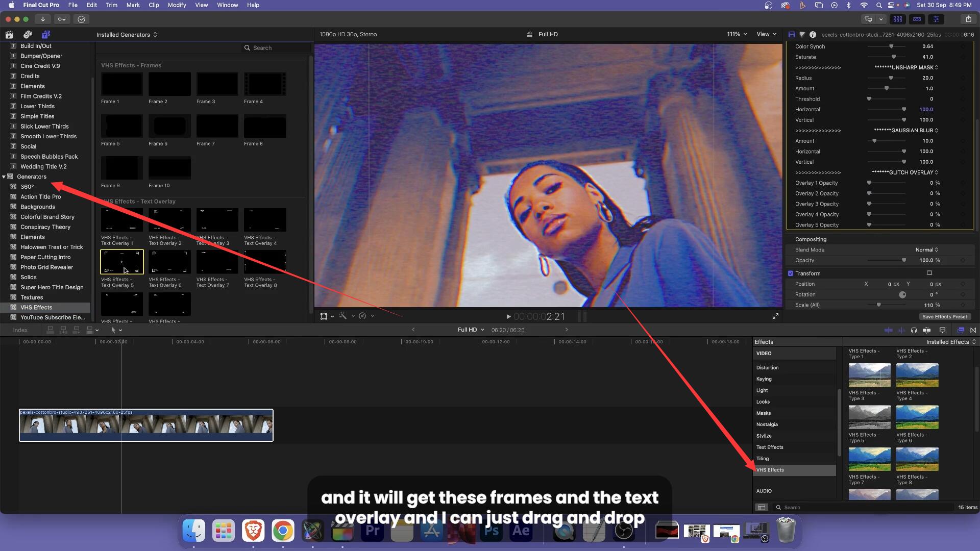This screenshot has width=980, height=551.
Task: Toggle the Effects browser icon
Action: tap(961, 330)
